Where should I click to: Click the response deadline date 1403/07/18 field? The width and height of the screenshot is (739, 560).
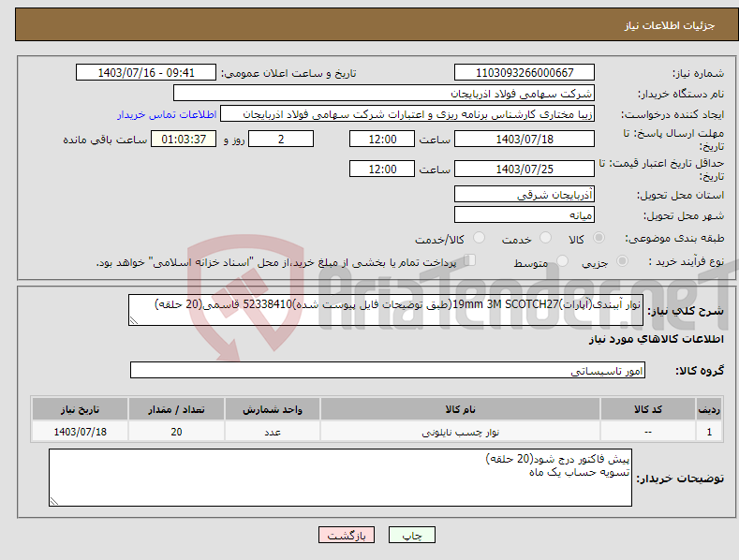coord(525,139)
